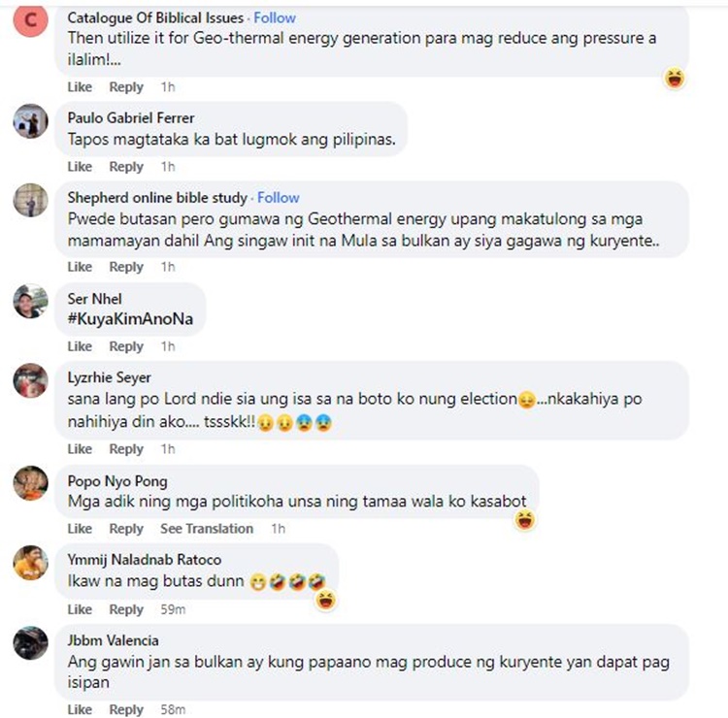Click Paulo Gabriel Ferrer's profile picture

tap(31, 121)
